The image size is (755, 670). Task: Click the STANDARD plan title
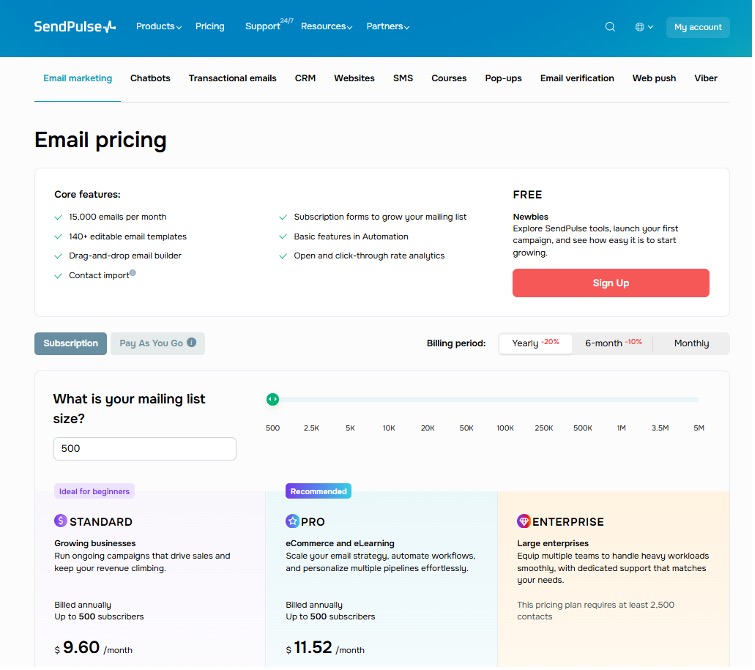point(102,523)
